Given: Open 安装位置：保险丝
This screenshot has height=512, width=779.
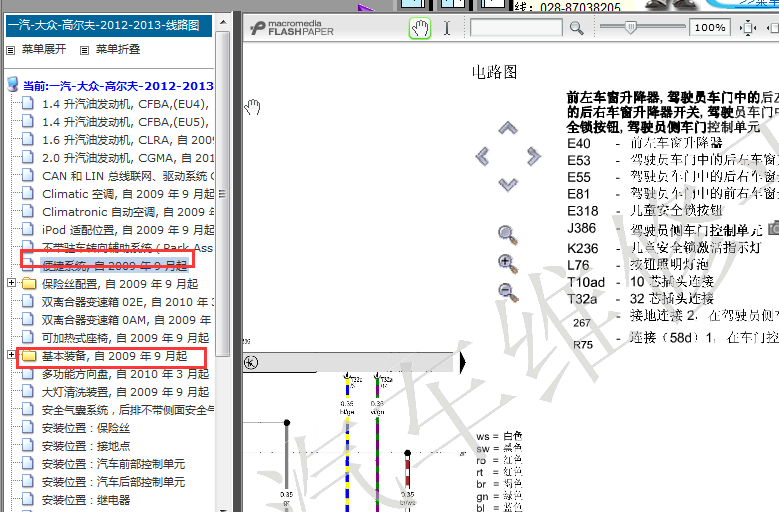Looking at the screenshot, I should point(85,428).
